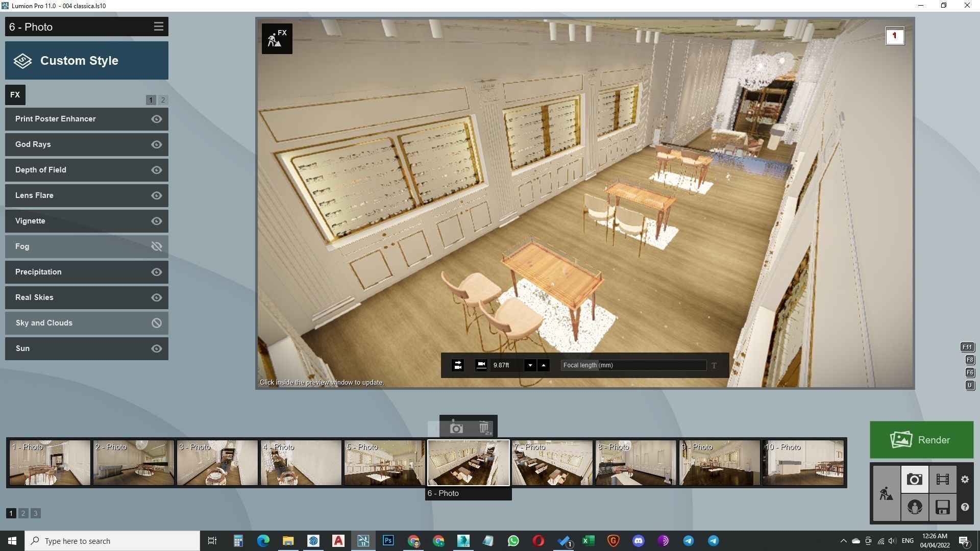
Task: Click the T type-in icon beside focal length
Action: tap(714, 365)
